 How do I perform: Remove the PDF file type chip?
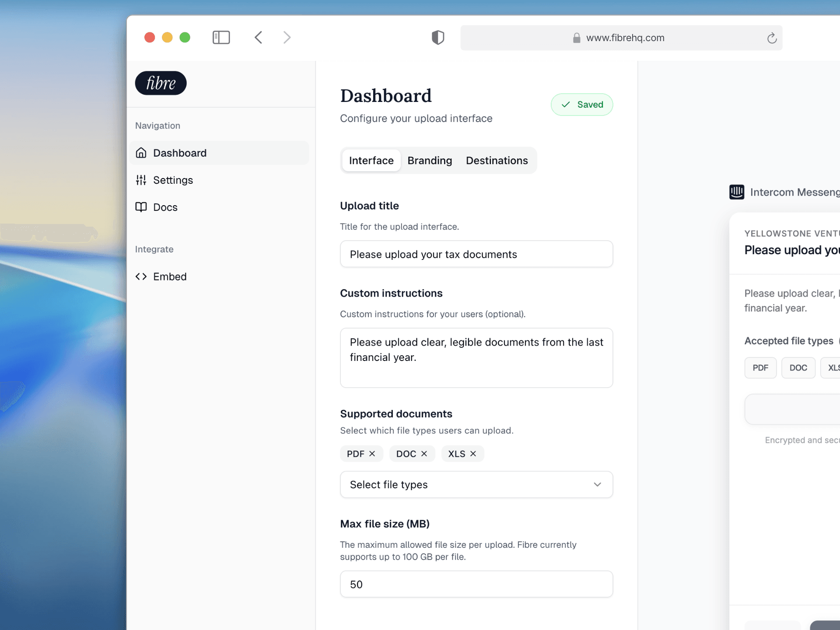[x=372, y=454]
